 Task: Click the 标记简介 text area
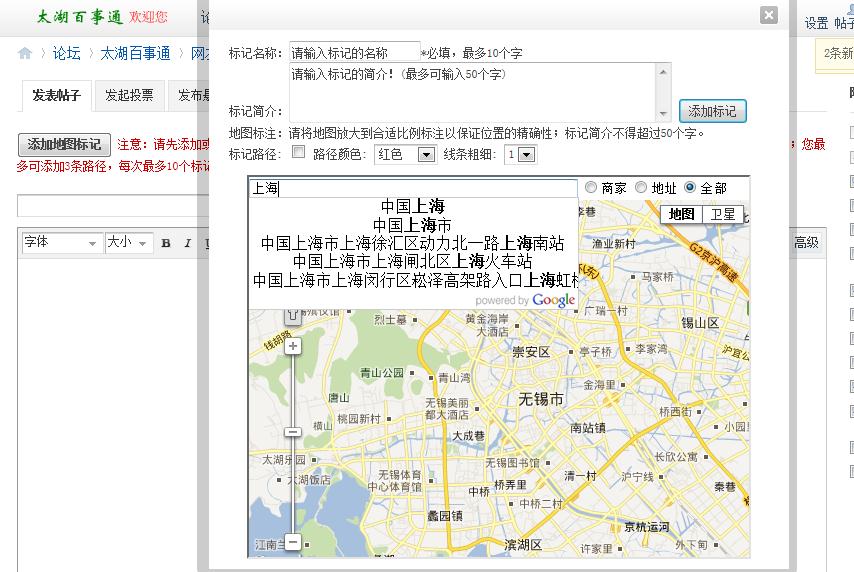(473, 92)
